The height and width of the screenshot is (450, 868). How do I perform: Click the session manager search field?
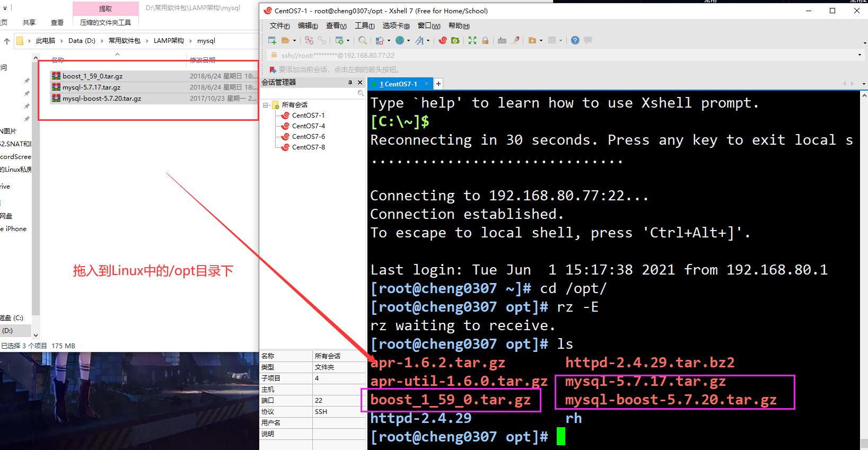click(313, 93)
